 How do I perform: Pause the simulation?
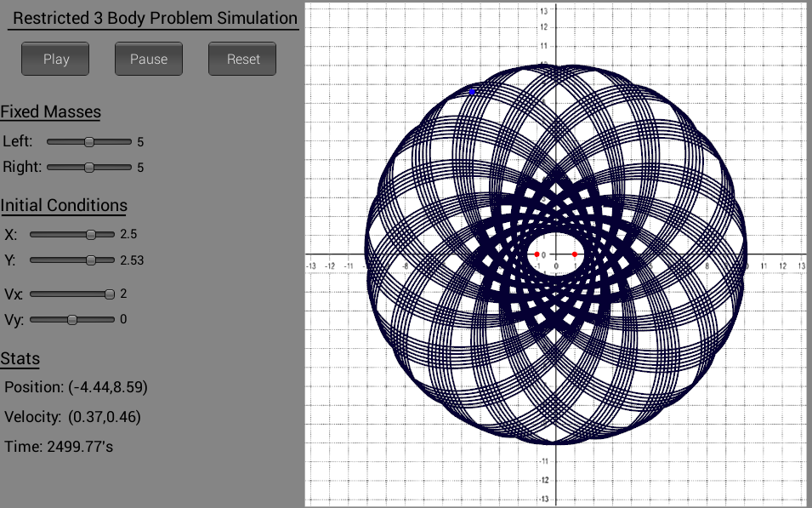149,59
